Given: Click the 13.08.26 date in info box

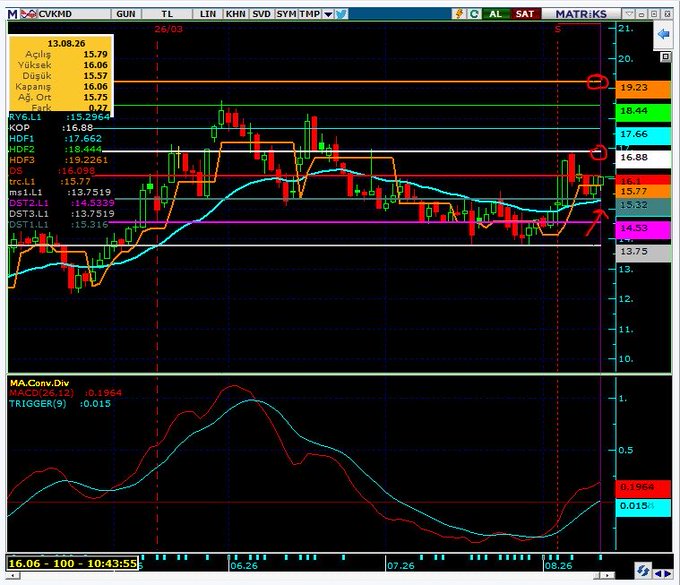Looking at the screenshot, I should pos(66,43).
